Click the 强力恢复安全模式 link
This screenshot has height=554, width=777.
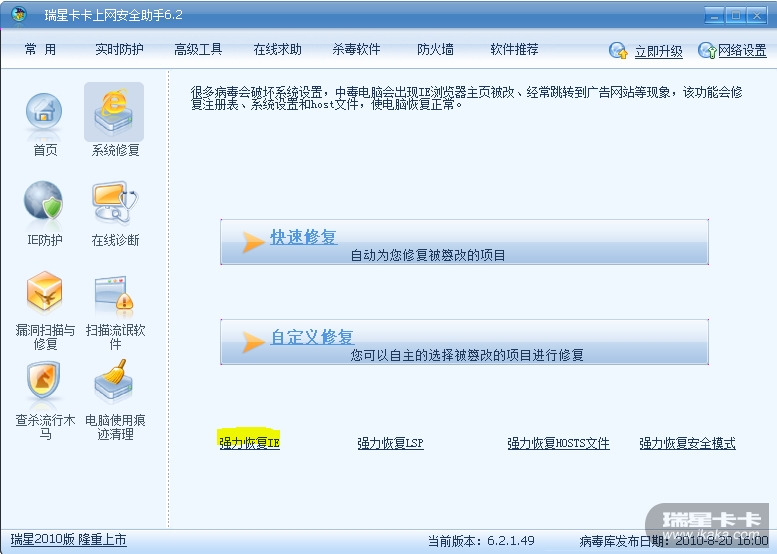coord(687,443)
